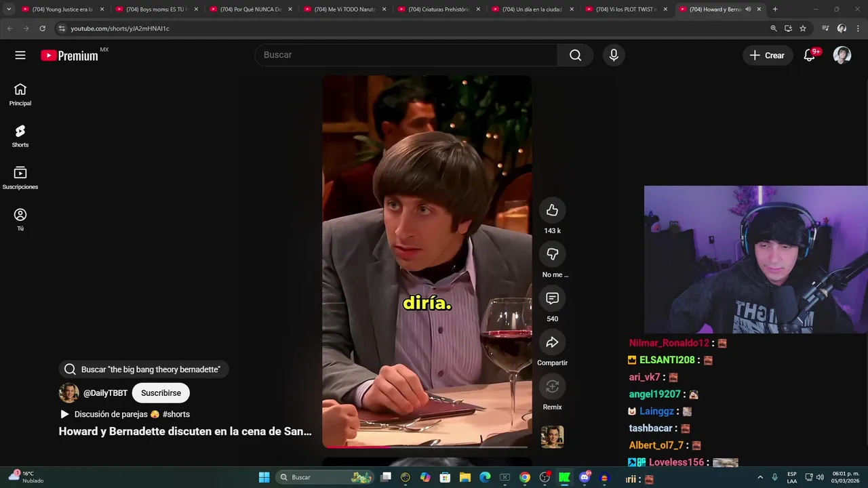This screenshot has width=868, height=488.
Task: Open Chrome zoom indicator in address bar
Action: (774, 28)
